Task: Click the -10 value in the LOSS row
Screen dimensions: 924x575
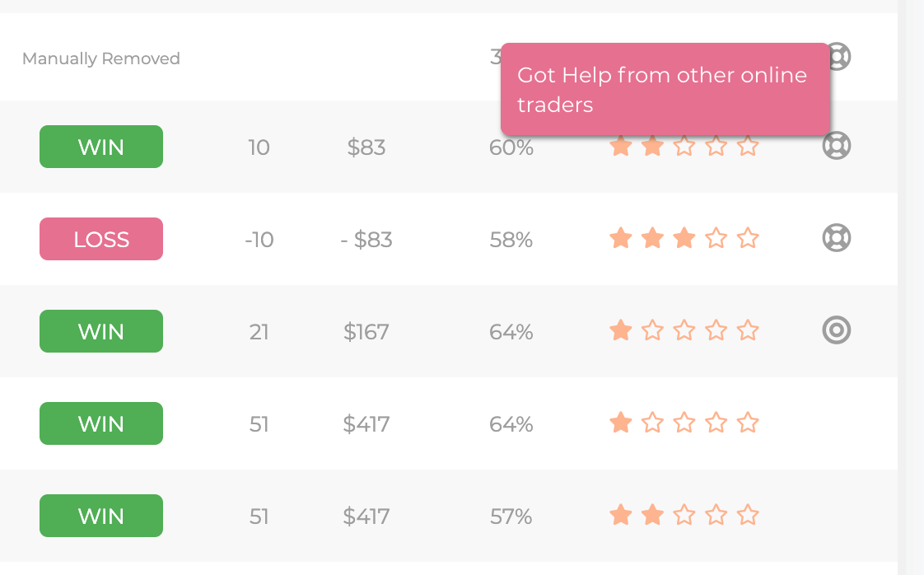Action: click(259, 240)
